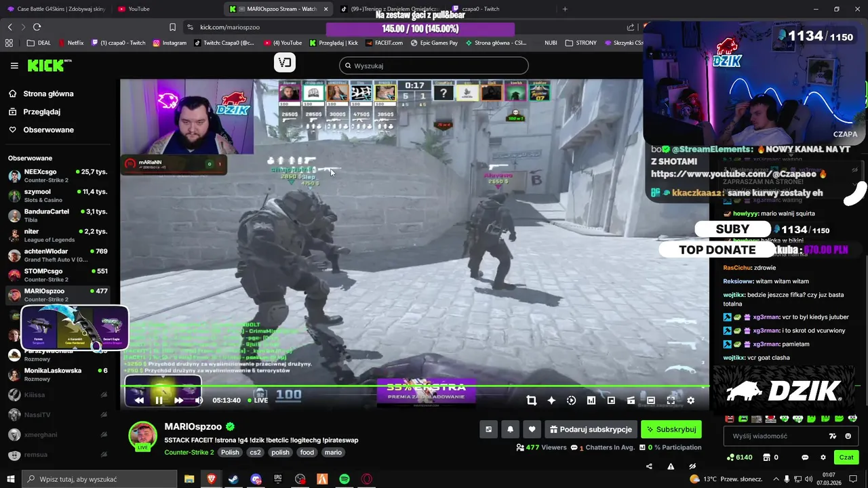868x488 pixels.
Task: Click the Kick logo
Action: point(50,65)
